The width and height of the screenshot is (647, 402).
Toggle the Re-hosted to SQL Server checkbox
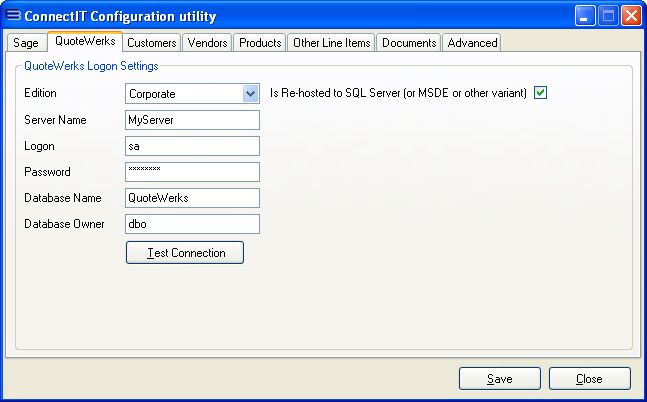click(541, 93)
